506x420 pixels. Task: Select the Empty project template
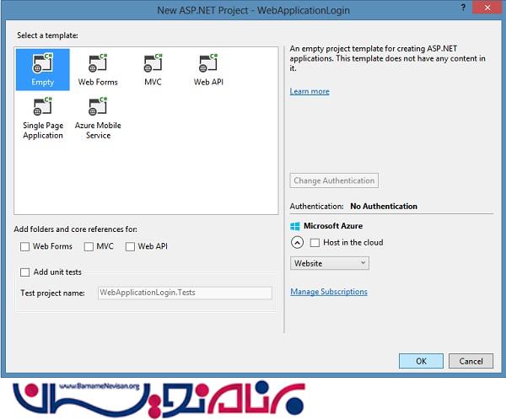(43, 69)
